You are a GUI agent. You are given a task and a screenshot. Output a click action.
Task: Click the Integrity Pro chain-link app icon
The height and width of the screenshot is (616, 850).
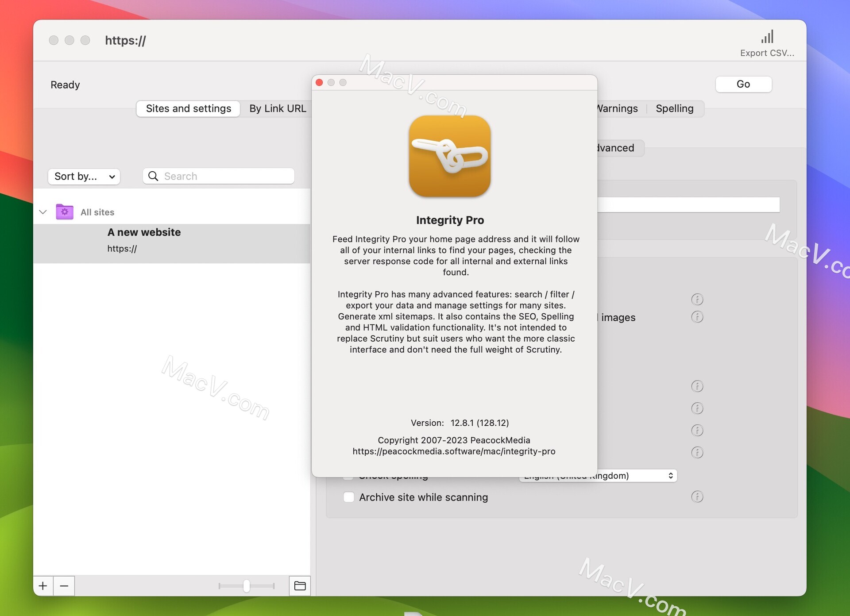(450, 156)
